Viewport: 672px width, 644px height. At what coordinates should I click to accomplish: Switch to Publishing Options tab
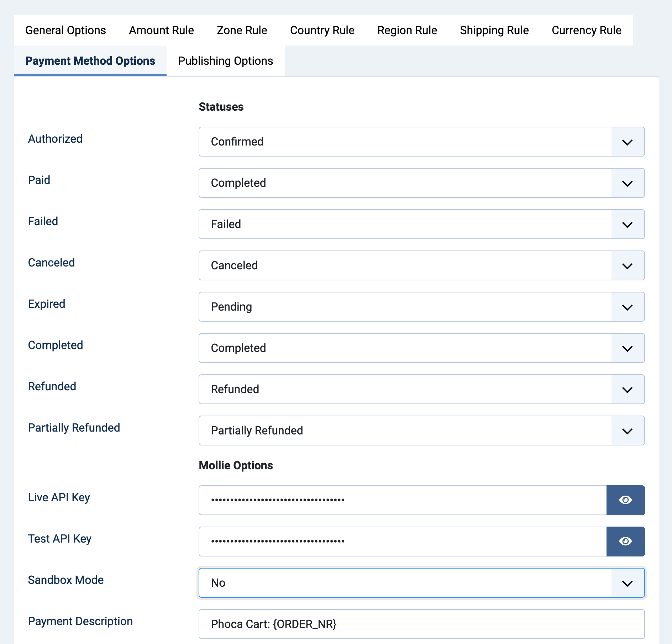(x=226, y=61)
